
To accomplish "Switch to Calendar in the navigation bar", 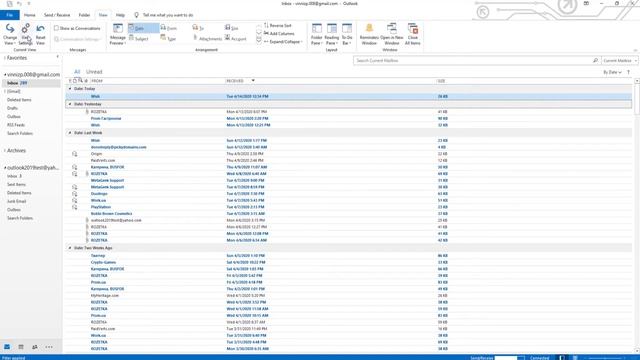I will coord(21,347).
